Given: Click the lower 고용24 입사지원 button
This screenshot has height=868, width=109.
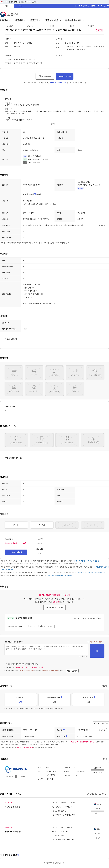Looking at the screenshot, I should (x=16, y=552).
